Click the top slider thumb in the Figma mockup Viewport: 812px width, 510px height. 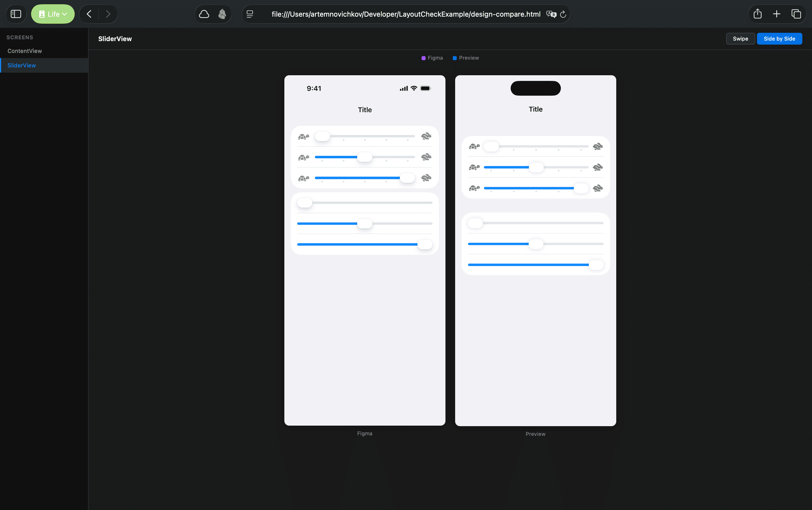322,136
